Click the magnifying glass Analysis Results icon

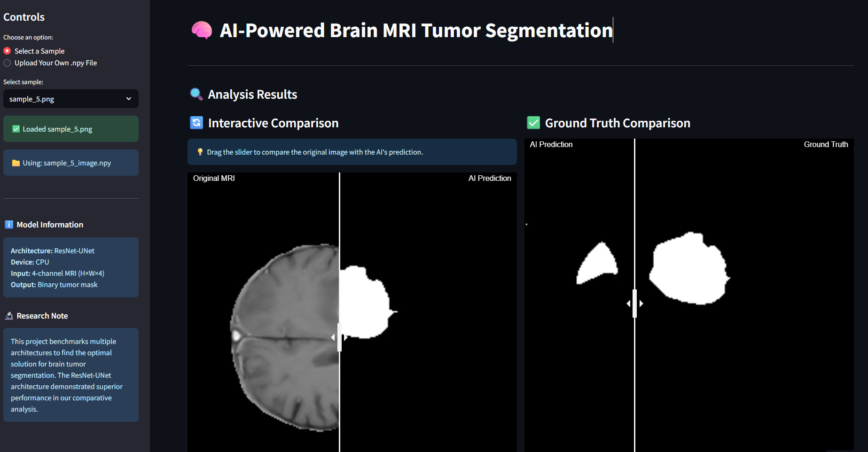tap(196, 94)
